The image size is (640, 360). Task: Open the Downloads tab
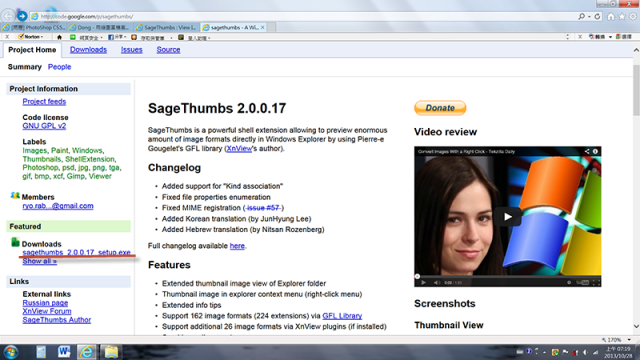click(88, 50)
